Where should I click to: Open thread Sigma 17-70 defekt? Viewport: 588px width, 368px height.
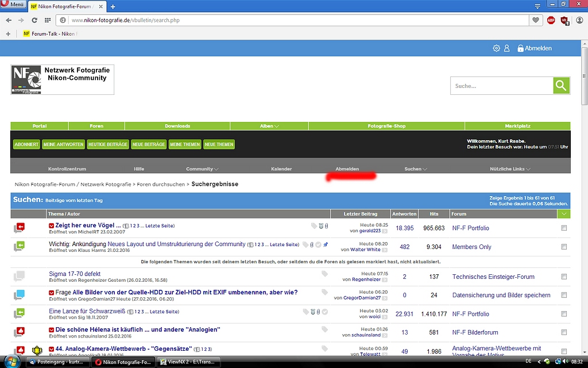click(75, 274)
